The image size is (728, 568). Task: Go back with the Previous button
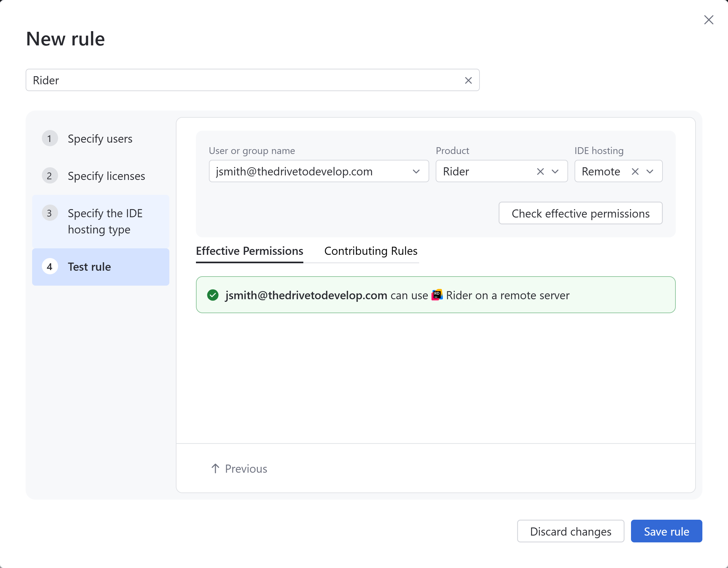pos(239,469)
